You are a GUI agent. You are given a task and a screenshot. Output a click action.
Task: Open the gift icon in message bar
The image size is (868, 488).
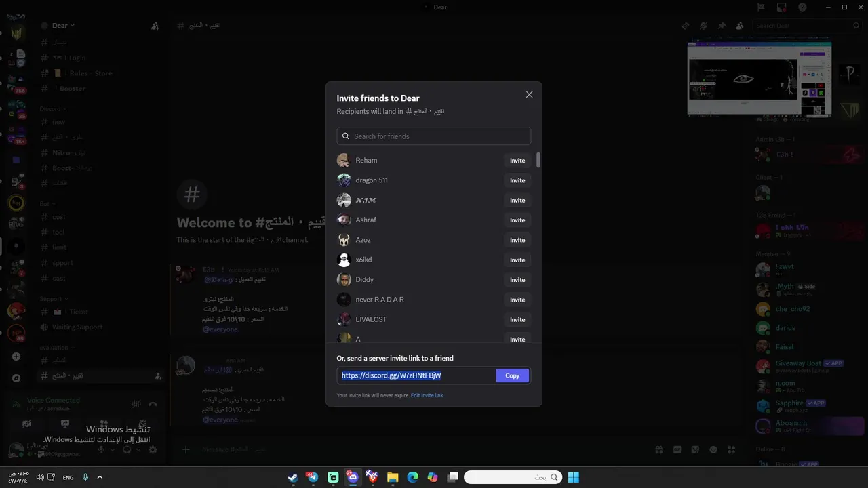659,450
